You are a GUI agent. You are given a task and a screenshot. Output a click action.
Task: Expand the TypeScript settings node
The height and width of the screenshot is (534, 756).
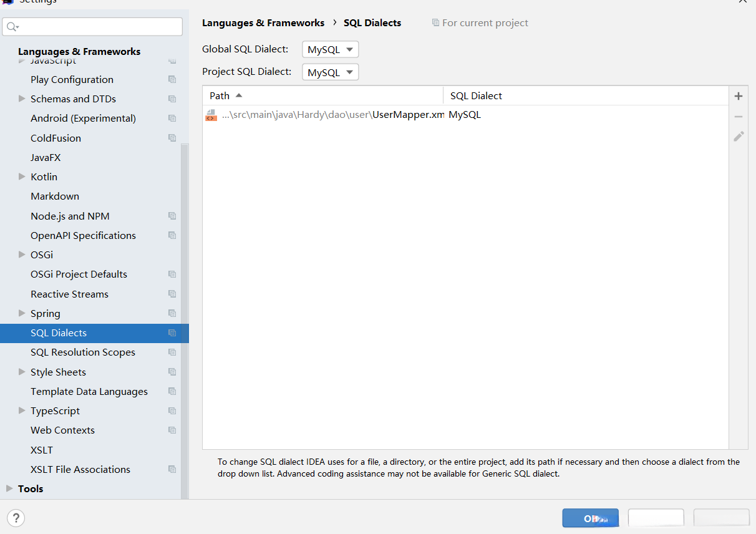22,410
